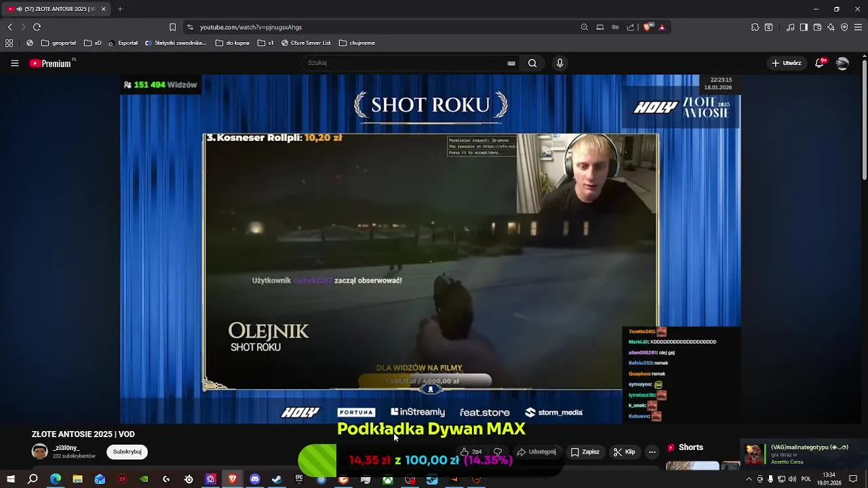Click the Zapisz save button

pyautogui.click(x=585, y=452)
